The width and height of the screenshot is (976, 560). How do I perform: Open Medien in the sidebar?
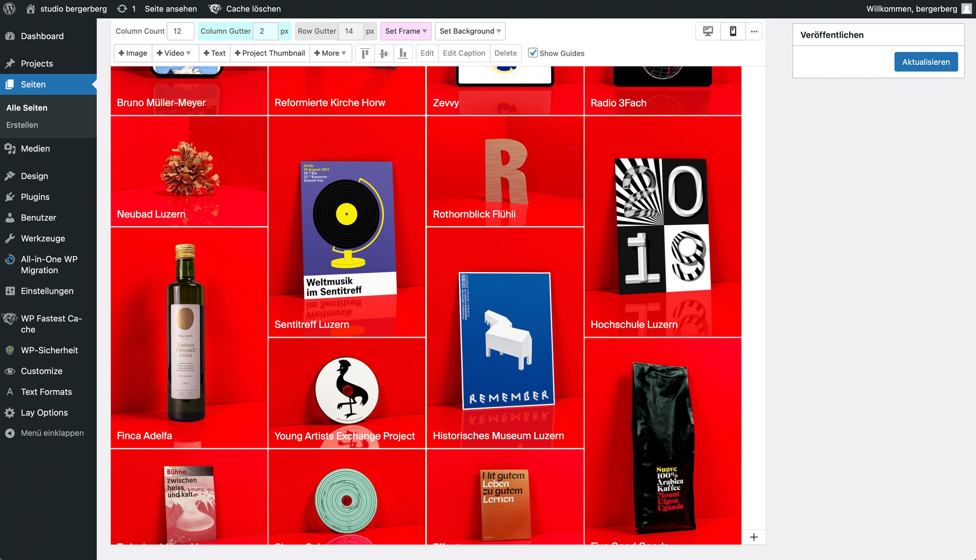click(x=35, y=149)
